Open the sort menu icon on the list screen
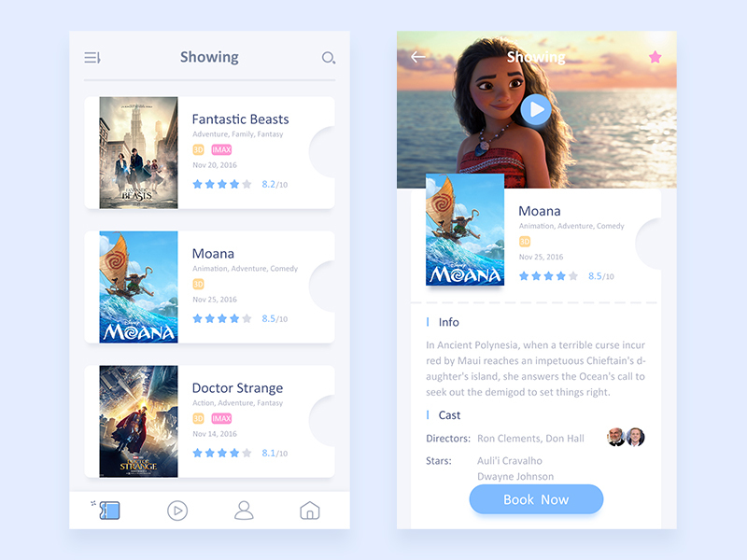The image size is (747, 560). 92,58
